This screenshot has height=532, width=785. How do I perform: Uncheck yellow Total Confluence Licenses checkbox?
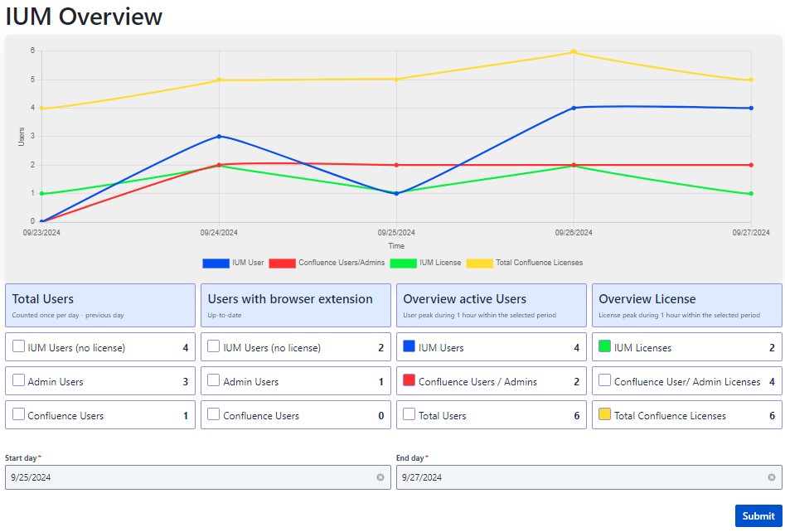604,414
